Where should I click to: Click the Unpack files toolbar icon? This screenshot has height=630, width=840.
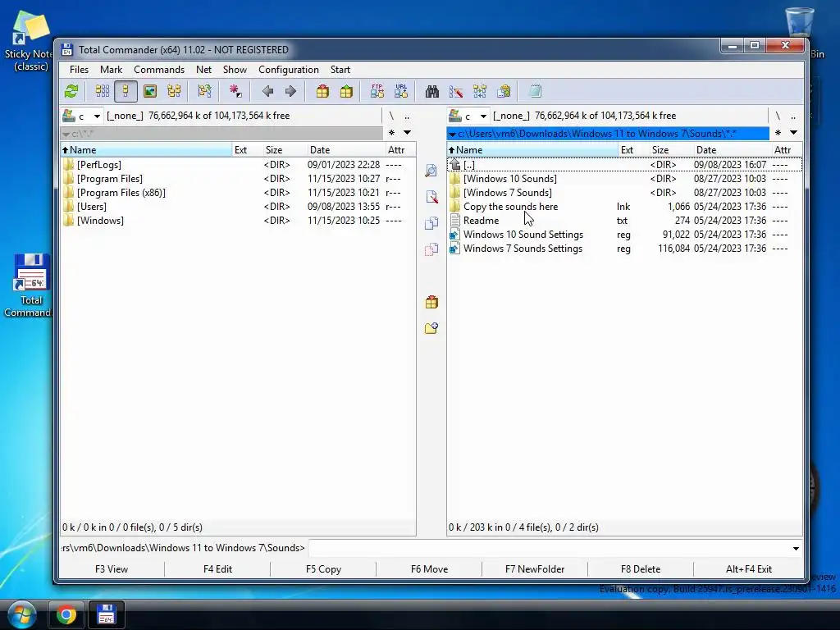click(347, 91)
